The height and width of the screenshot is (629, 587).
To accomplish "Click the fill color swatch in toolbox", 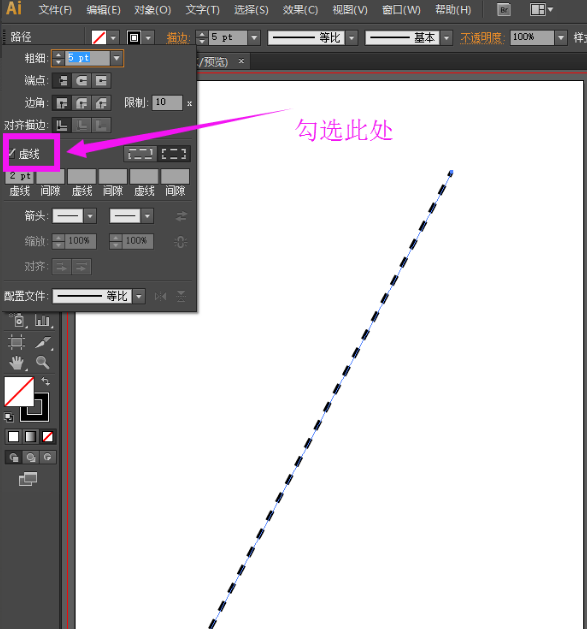I will (x=19, y=391).
